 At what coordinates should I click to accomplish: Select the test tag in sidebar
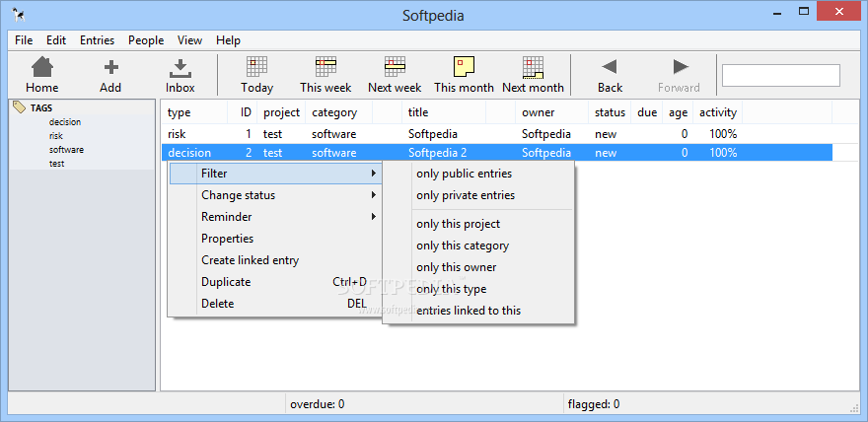tap(56, 164)
